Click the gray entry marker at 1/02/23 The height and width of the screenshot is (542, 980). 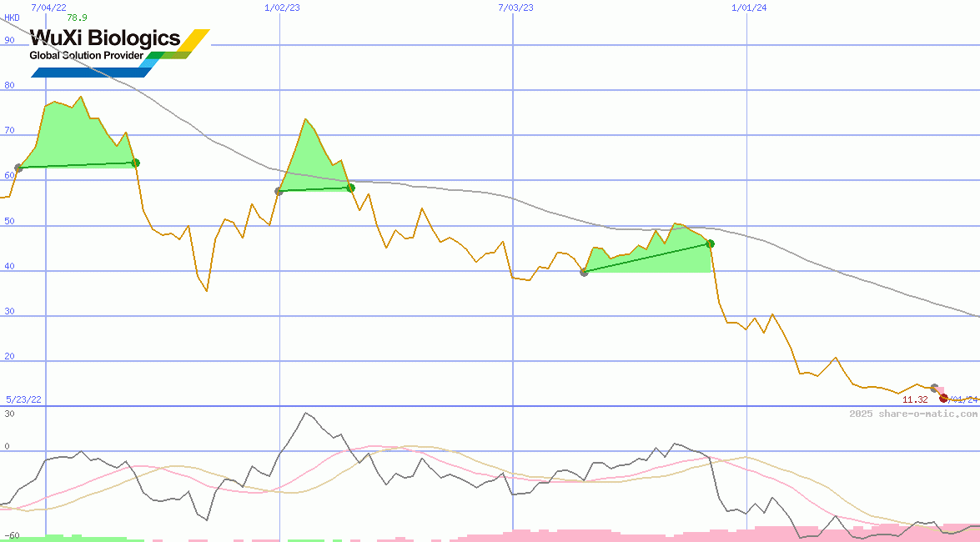pyautogui.click(x=279, y=191)
